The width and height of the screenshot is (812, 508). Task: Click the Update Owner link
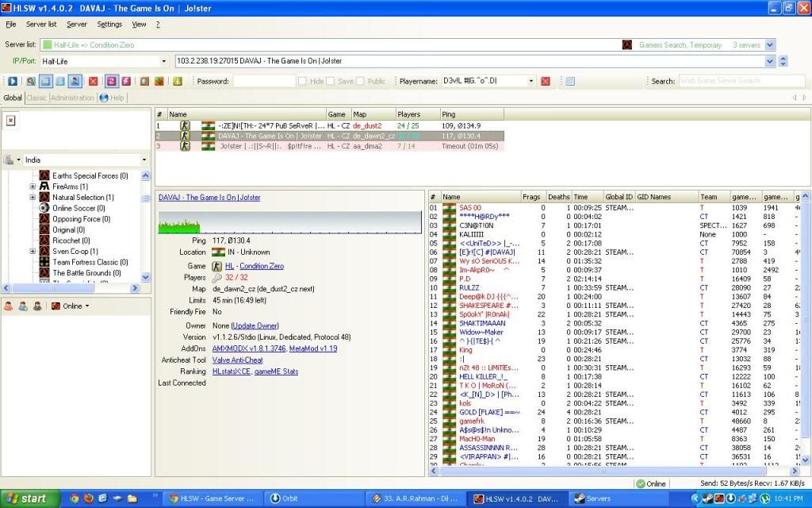pos(255,325)
